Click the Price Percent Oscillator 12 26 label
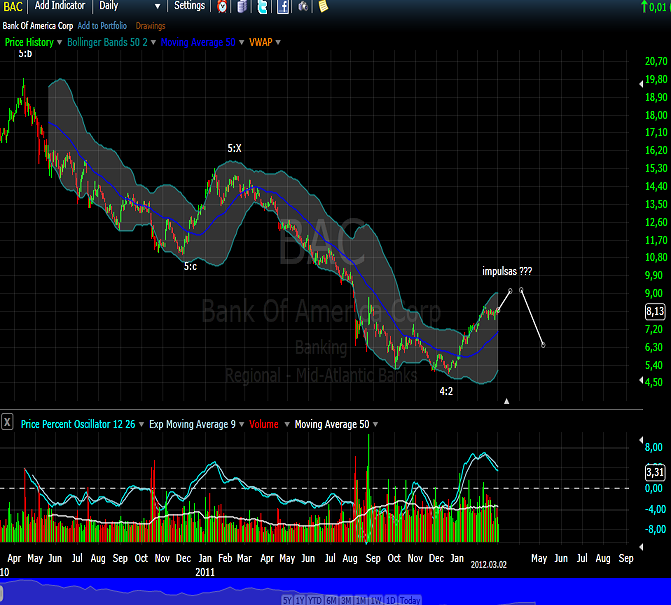671x605 pixels. 78,424
